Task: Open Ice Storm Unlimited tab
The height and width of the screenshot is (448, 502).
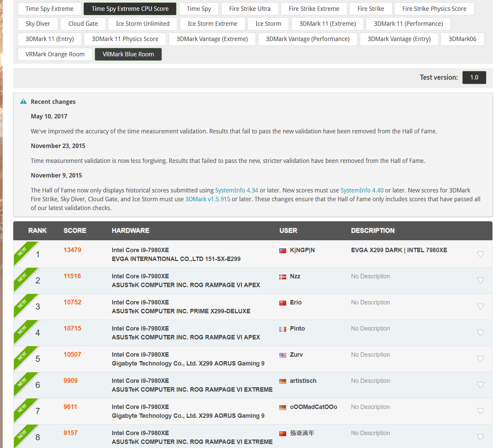Action: pyautogui.click(x=143, y=24)
